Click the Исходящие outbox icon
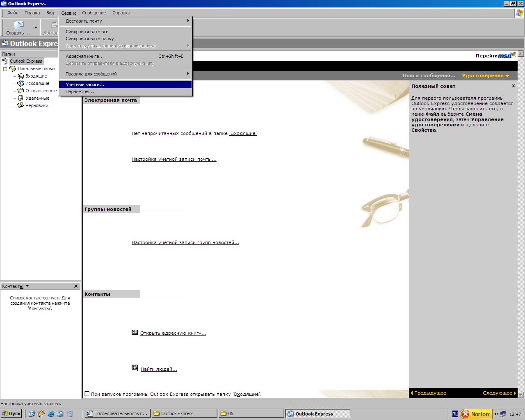Screen dimensions: 525x420 click(x=21, y=83)
